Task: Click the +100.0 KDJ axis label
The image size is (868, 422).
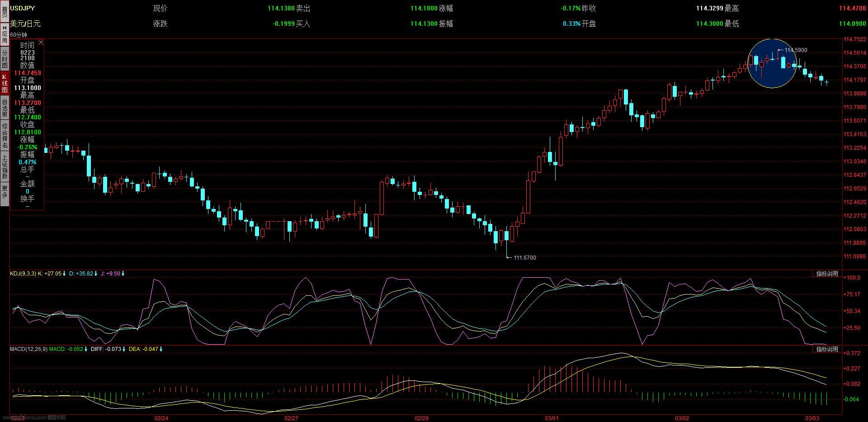Action: coord(852,278)
